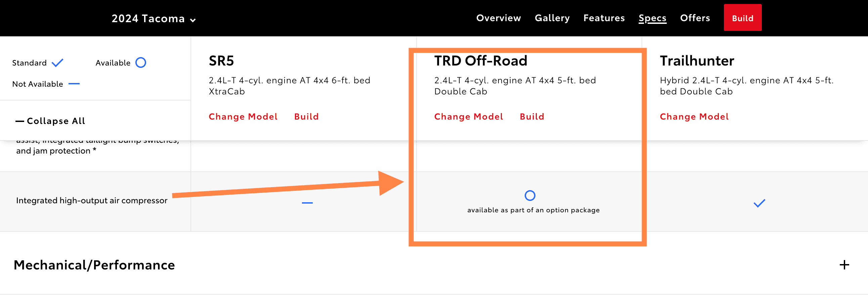Click Build link under SR5

click(306, 116)
